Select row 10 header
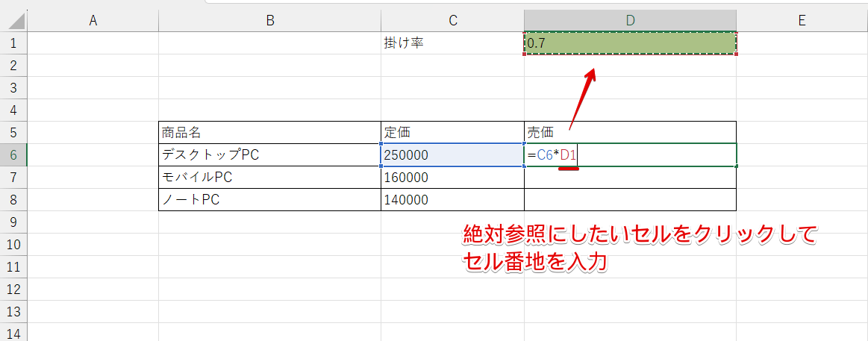 pyautogui.click(x=14, y=245)
